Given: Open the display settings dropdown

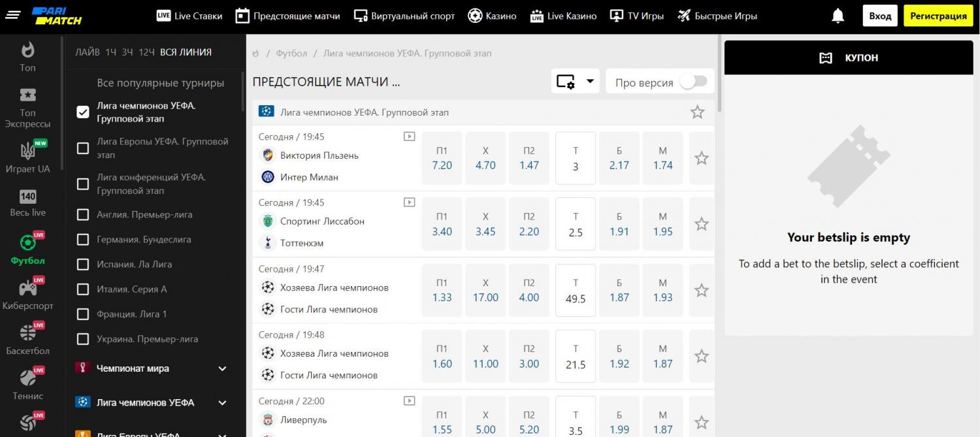Looking at the screenshot, I should pos(575,82).
